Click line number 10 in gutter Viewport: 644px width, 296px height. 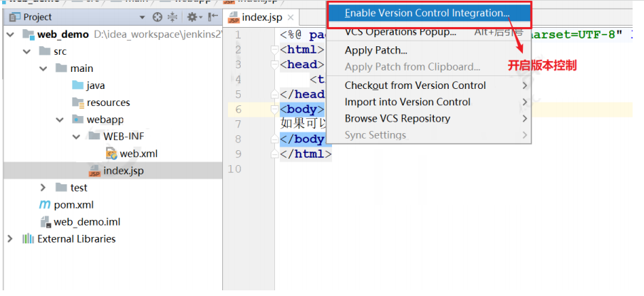pos(236,169)
